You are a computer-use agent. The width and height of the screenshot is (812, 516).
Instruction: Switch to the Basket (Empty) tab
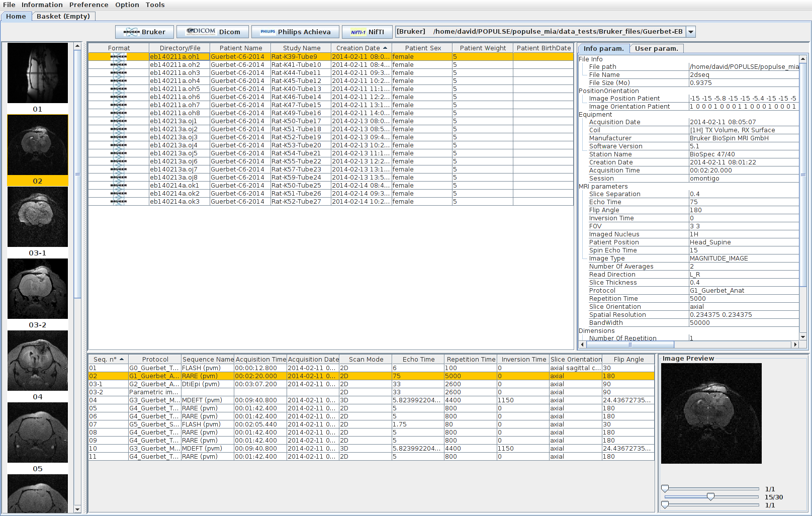coord(63,16)
